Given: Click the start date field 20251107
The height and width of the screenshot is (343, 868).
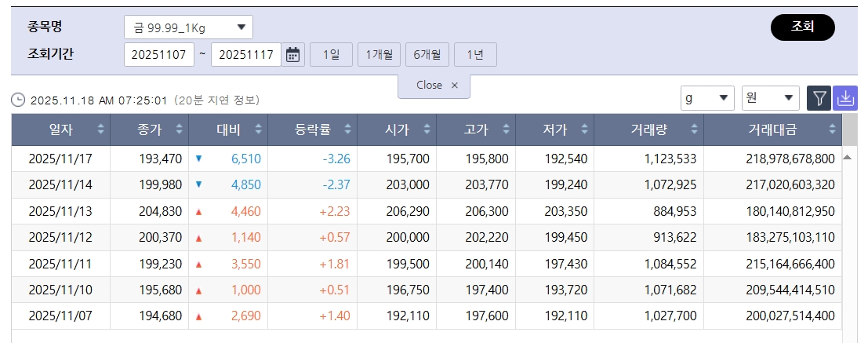Looking at the screenshot, I should click(159, 54).
